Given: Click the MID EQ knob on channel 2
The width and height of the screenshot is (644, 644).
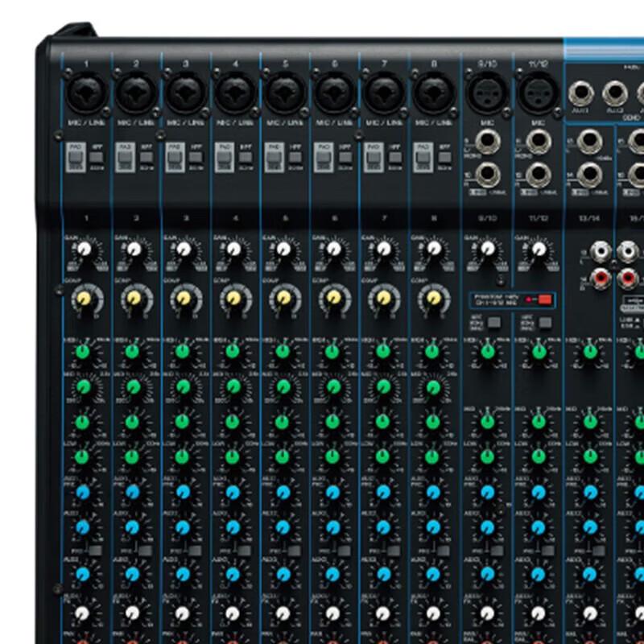Looking at the screenshot, I should tap(132, 388).
